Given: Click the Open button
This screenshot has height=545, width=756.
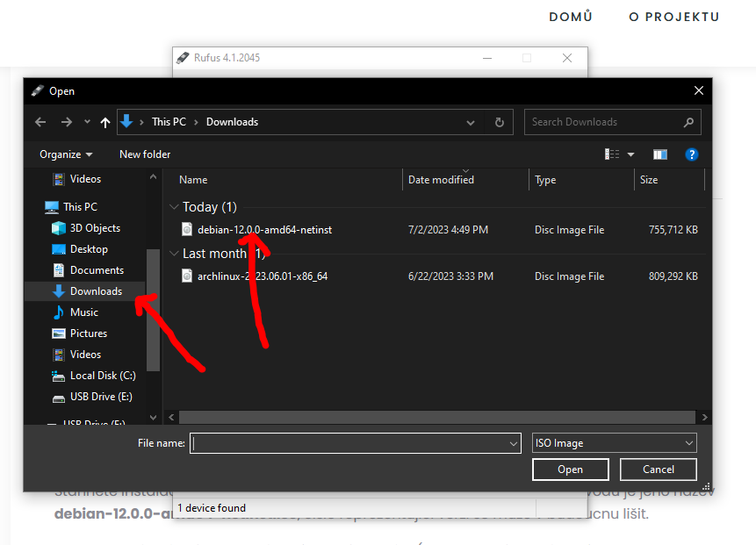Looking at the screenshot, I should click(570, 470).
